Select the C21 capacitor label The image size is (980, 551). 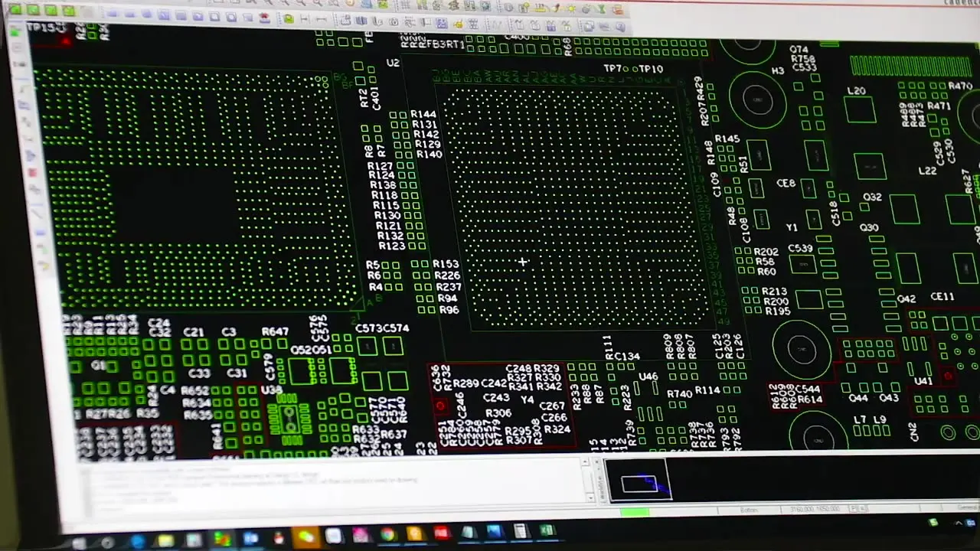pos(194,333)
